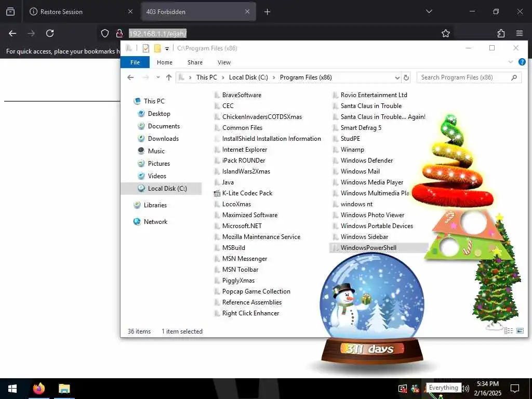Go back in Firefox browser

pos(12,33)
